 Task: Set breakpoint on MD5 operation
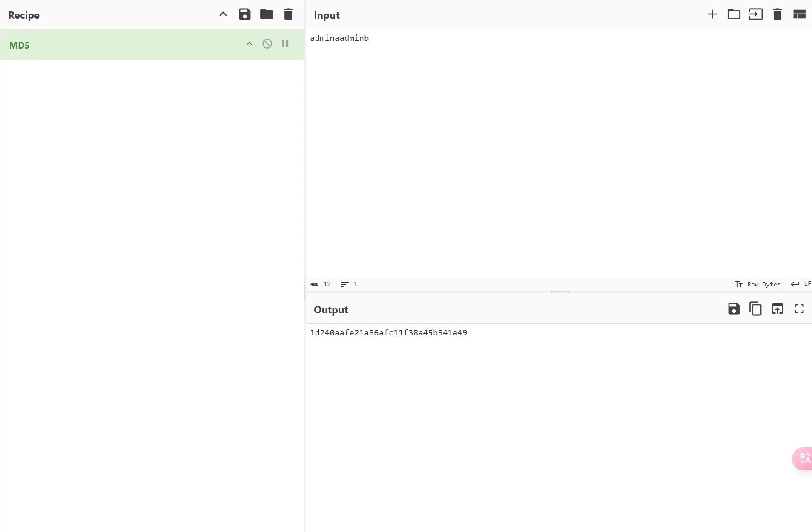click(x=285, y=44)
